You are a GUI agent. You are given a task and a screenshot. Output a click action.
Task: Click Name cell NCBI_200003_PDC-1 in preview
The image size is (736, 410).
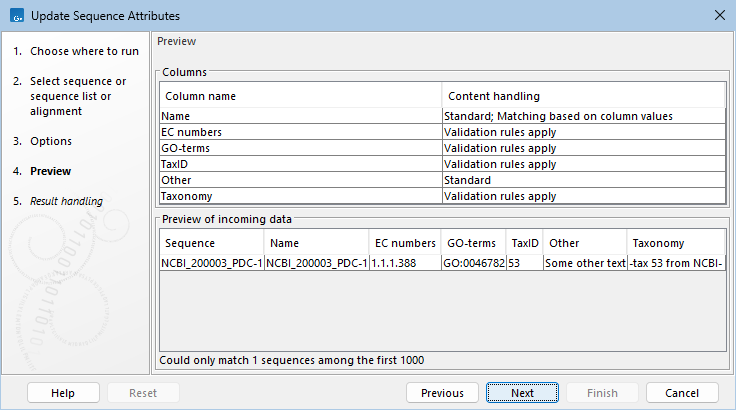pos(317,263)
